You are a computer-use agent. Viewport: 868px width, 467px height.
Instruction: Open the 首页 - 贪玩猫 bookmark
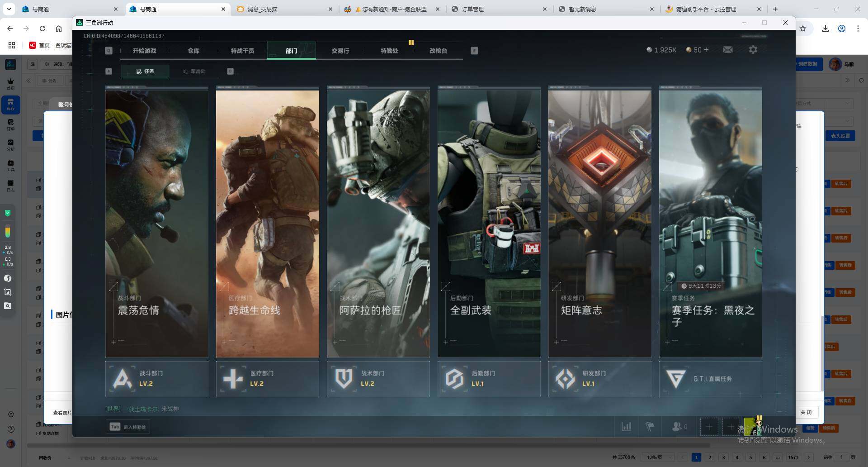(x=50, y=45)
